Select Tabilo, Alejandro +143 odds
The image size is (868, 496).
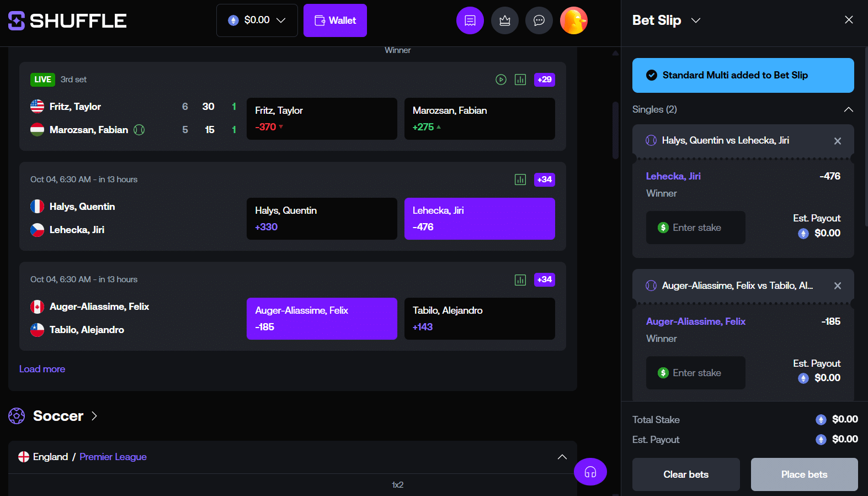click(480, 319)
